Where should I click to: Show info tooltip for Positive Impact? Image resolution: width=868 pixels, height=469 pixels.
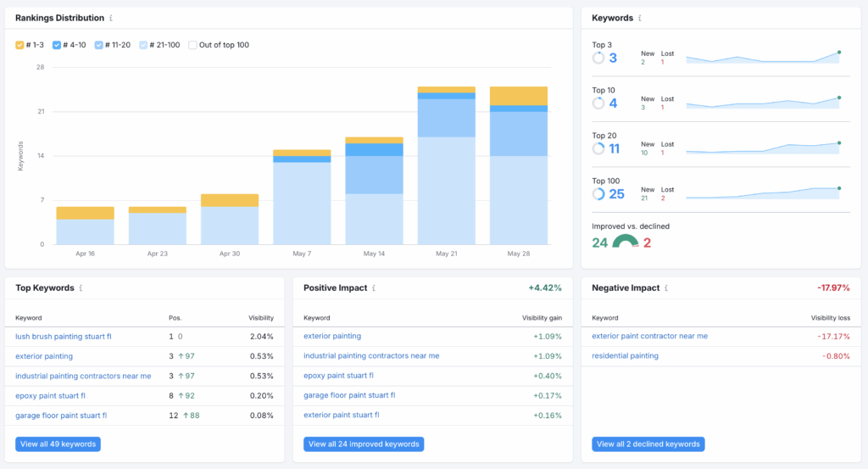pyautogui.click(x=374, y=288)
